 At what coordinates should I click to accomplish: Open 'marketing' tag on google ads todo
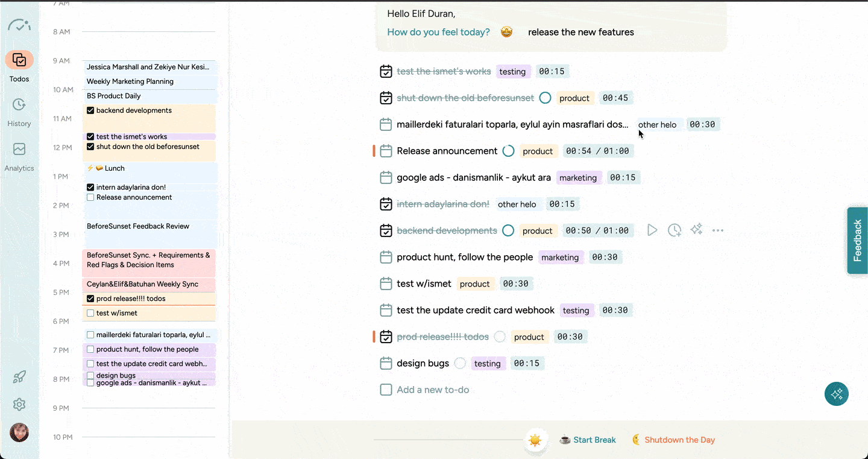[577, 178]
